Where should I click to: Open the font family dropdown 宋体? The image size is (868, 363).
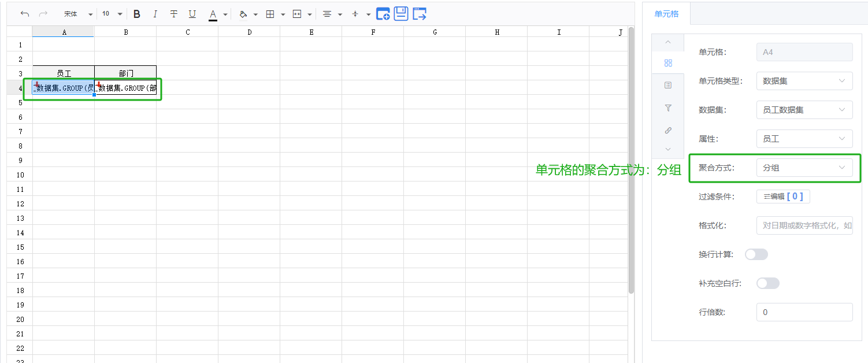(x=78, y=14)
